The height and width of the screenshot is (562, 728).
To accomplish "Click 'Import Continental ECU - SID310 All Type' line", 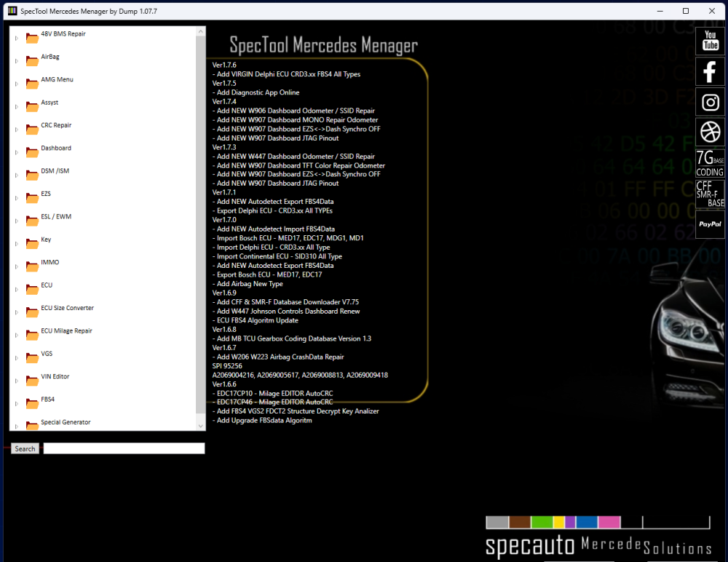I will tap(277, 256).
